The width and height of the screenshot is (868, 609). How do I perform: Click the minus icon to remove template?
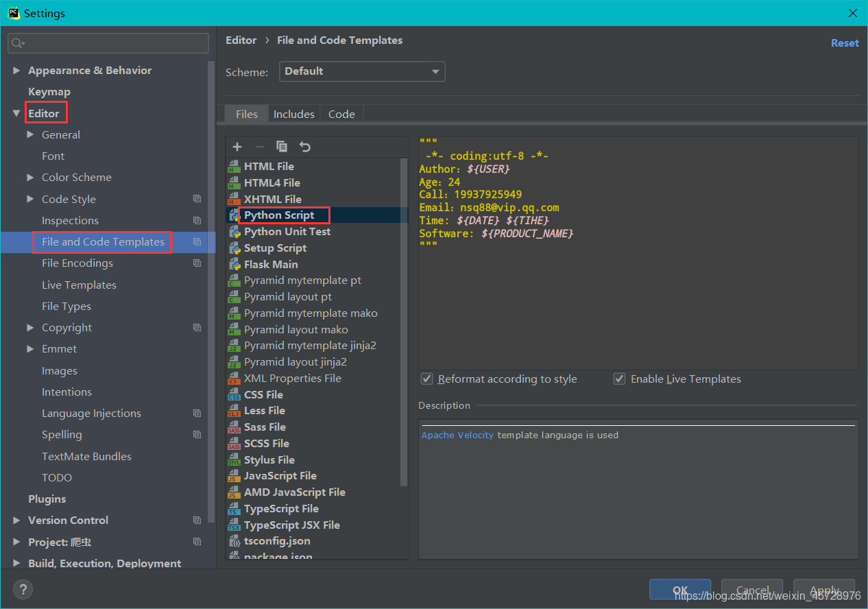tap(259, 147)
